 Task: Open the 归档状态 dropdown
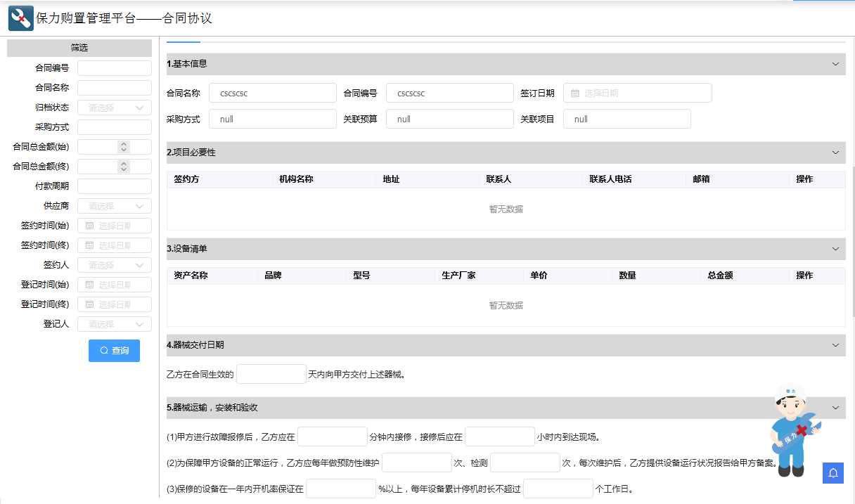(x=115, y=108)
